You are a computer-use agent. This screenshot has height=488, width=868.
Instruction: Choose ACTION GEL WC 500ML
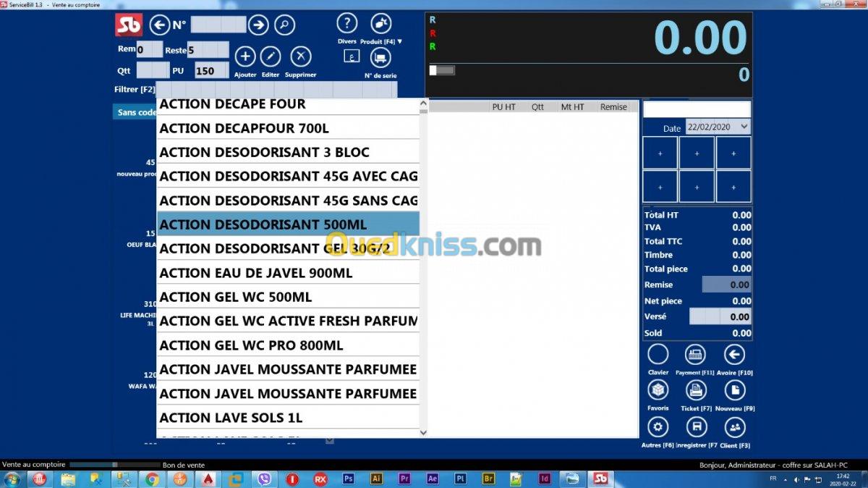288,297
